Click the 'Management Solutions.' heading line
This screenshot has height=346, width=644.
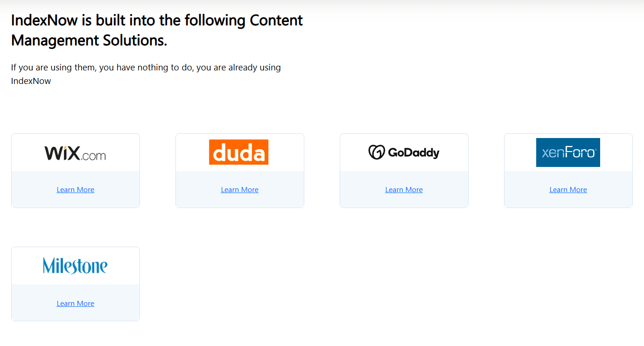(x=89, y=41)
